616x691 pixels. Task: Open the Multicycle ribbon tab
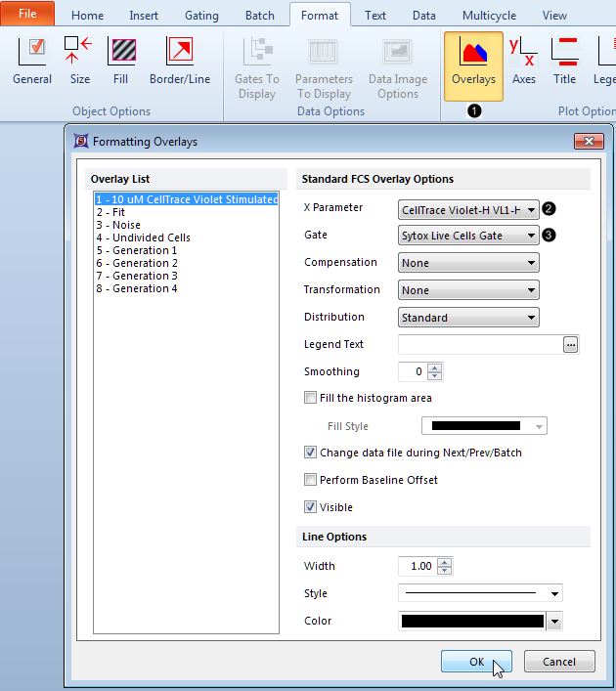click(489, 16)
